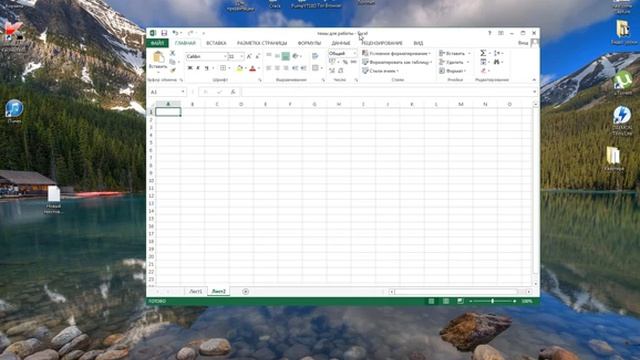Switch to ФОРМУЛЫ ribbon tab
This screenshot has width=640, height=360.
point(309,43)
